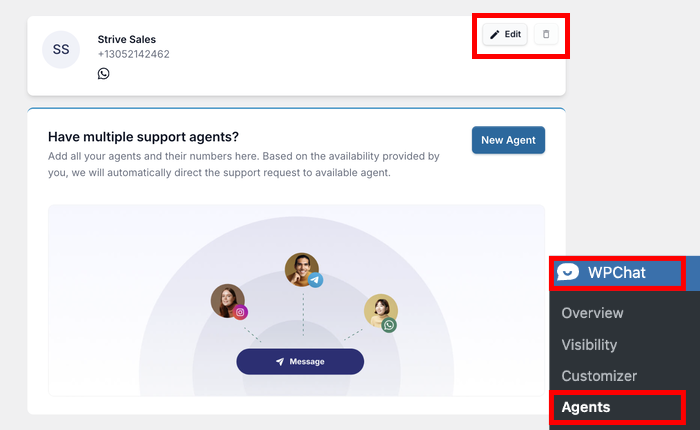Select Agents in the sidebar menu
Image resolution: width=700 pixels, height=430 pixels.
pyautogui.click(x=586, y=407)
